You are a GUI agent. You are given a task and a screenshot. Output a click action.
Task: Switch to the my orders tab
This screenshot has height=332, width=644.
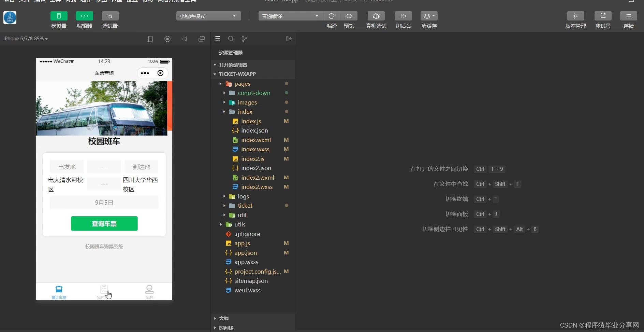pos(104,292)
